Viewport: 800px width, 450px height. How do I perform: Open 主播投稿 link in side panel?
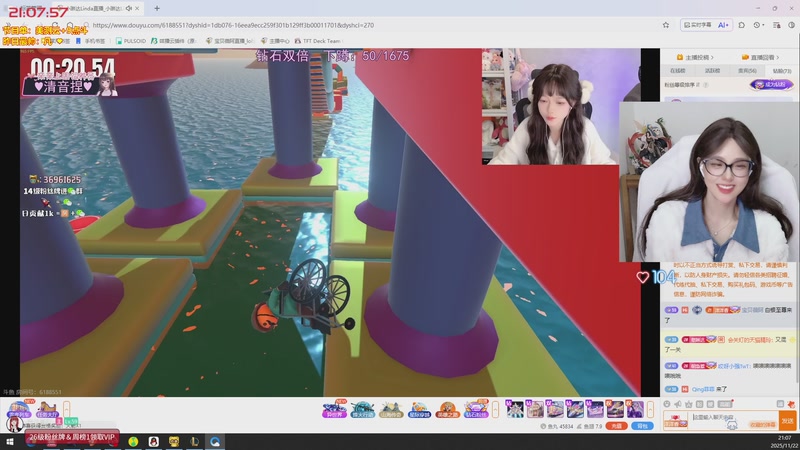pos(695,57)
